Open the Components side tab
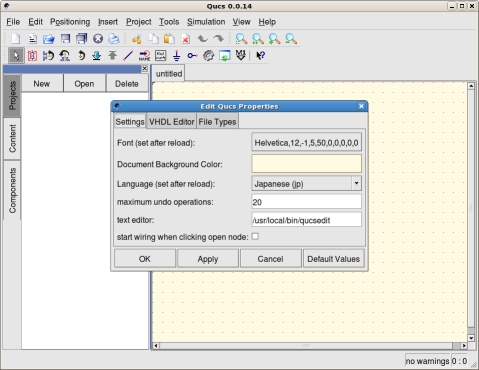479x370 pixels. click(12, 190)
